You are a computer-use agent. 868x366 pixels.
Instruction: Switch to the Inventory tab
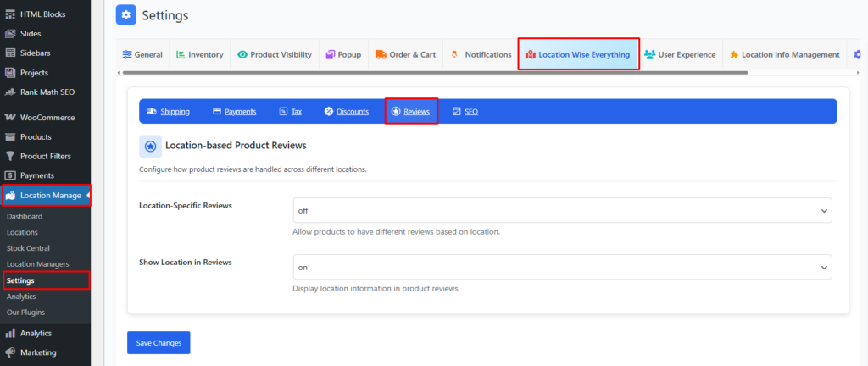click(199, 55)
